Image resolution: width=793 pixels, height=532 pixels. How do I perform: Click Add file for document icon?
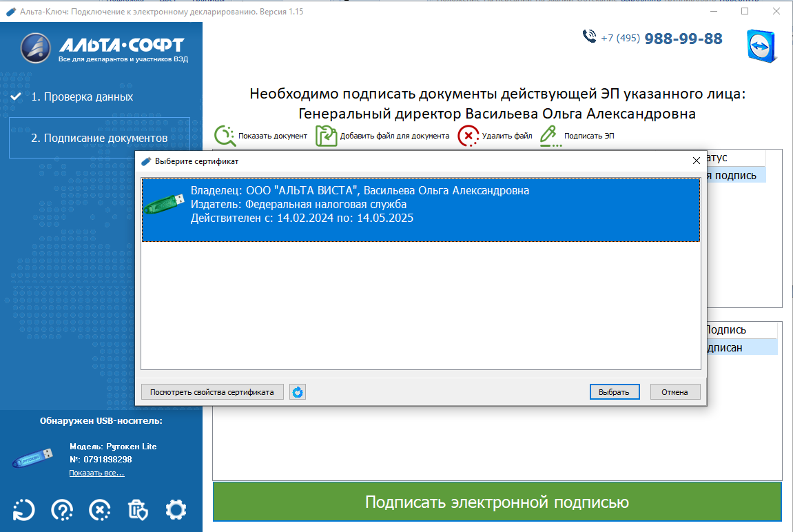(x=326, y=136)
